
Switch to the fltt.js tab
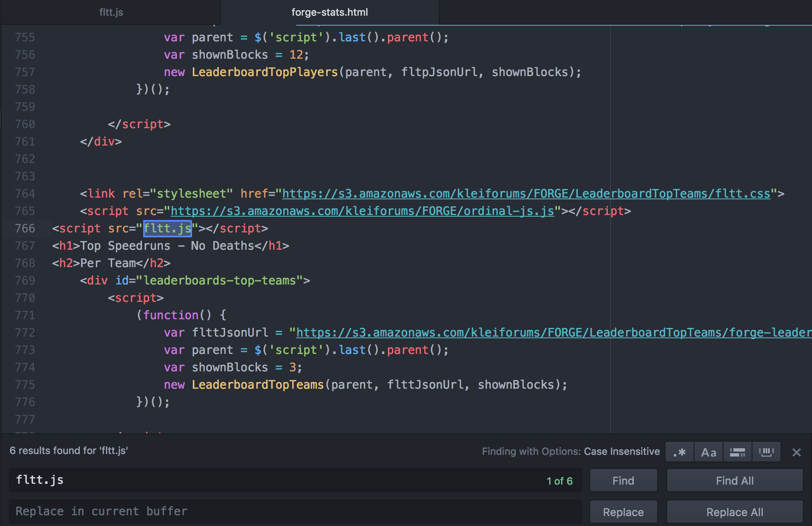111,12
